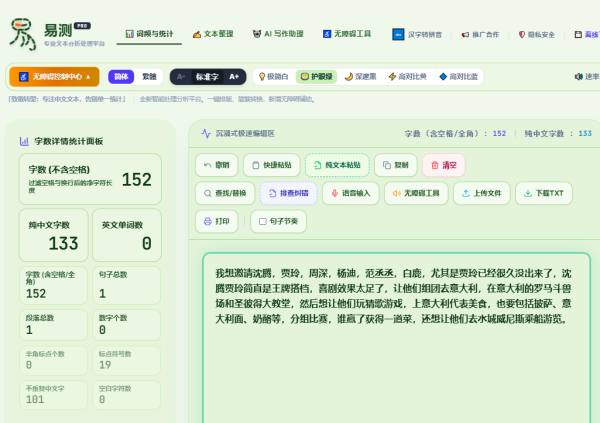Click the 纯中文字数 133 stat card
This screenshot has width=600, height=423.
click(54, 235)
